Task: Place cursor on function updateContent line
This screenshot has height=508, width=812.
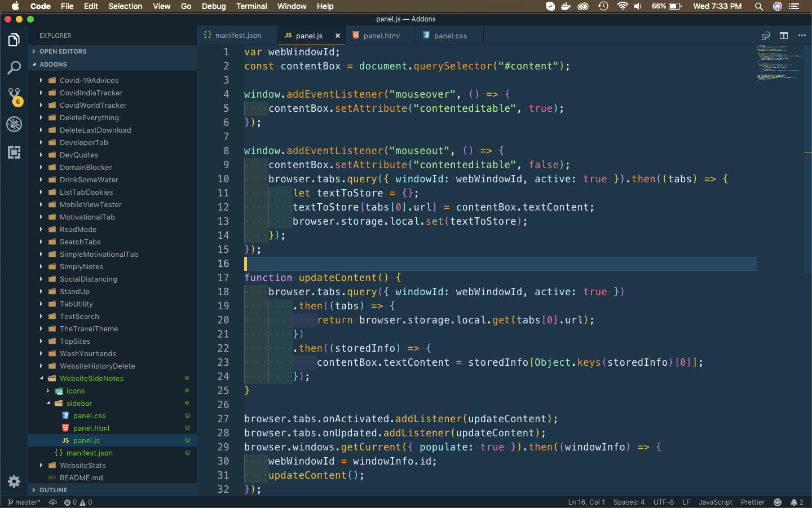Action: 323,278
